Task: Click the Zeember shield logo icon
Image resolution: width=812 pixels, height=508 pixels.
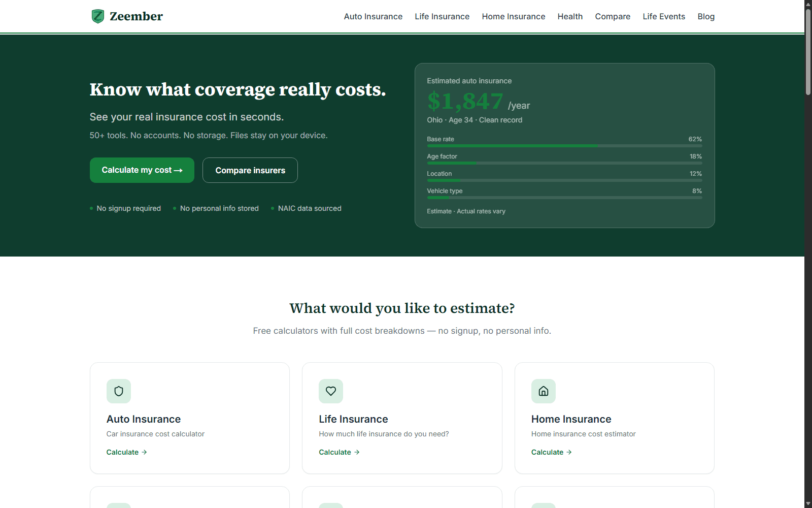Action: (x=98, y=16)
